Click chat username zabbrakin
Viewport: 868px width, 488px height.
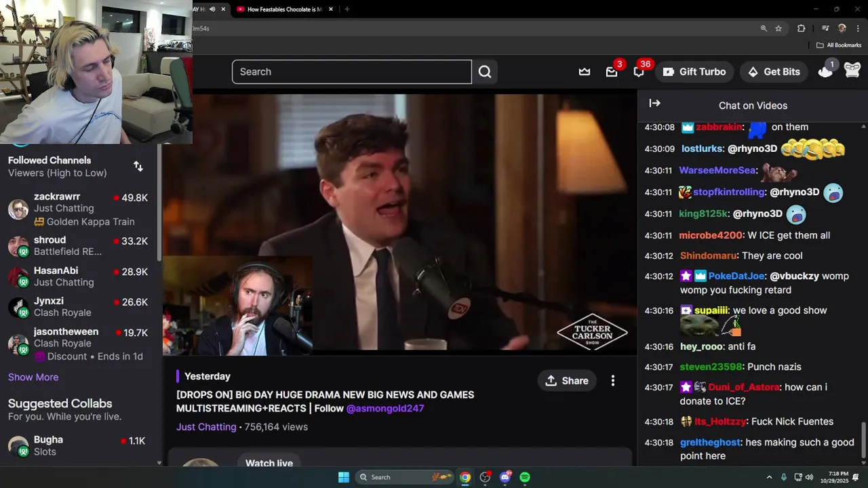click(x=719, y=127)
